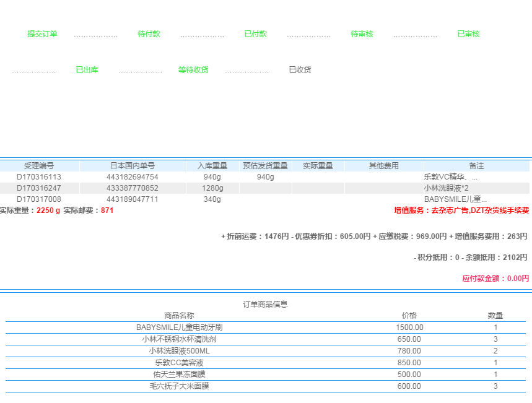
Task: Click the 提交订单 status step
Action: coord(42,34)
